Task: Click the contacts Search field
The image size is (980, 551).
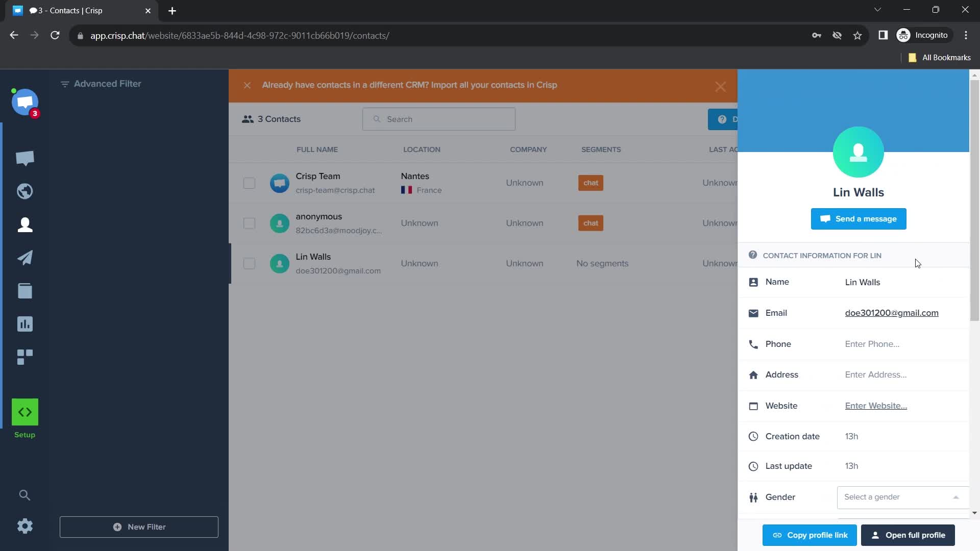Action: point(439,119)
